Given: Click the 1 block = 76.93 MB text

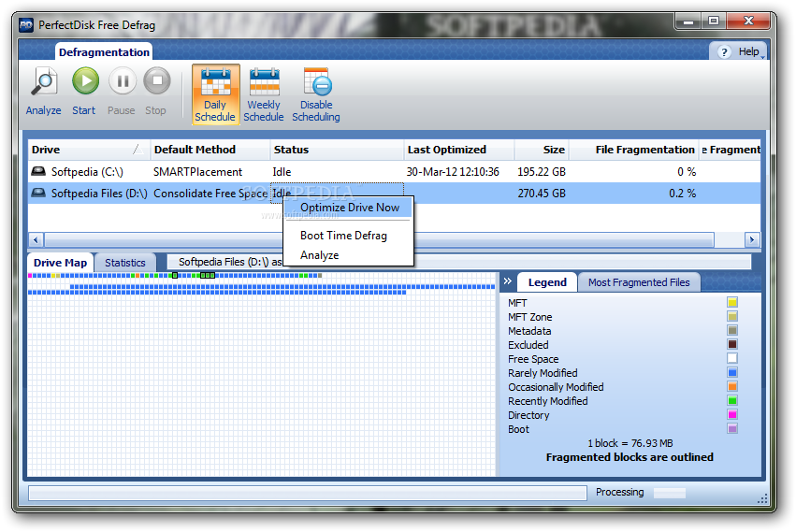Looking at the screenshot, I should pos(630,443).
